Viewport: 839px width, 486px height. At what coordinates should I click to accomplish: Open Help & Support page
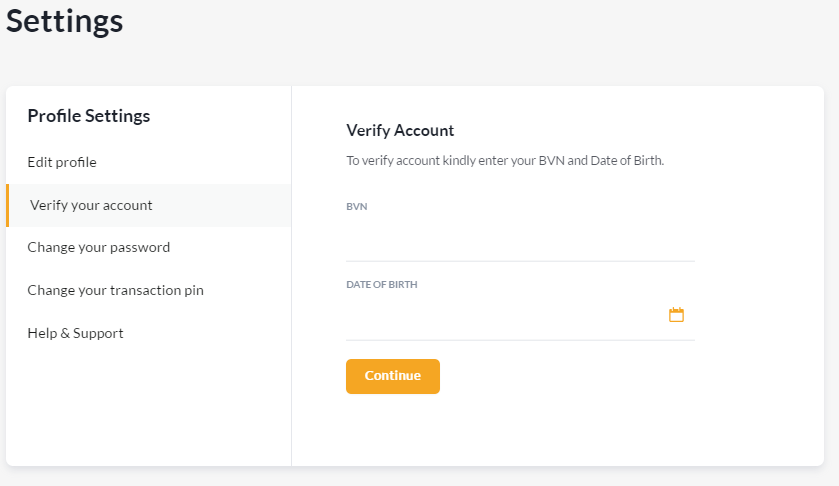pos(75,333)
